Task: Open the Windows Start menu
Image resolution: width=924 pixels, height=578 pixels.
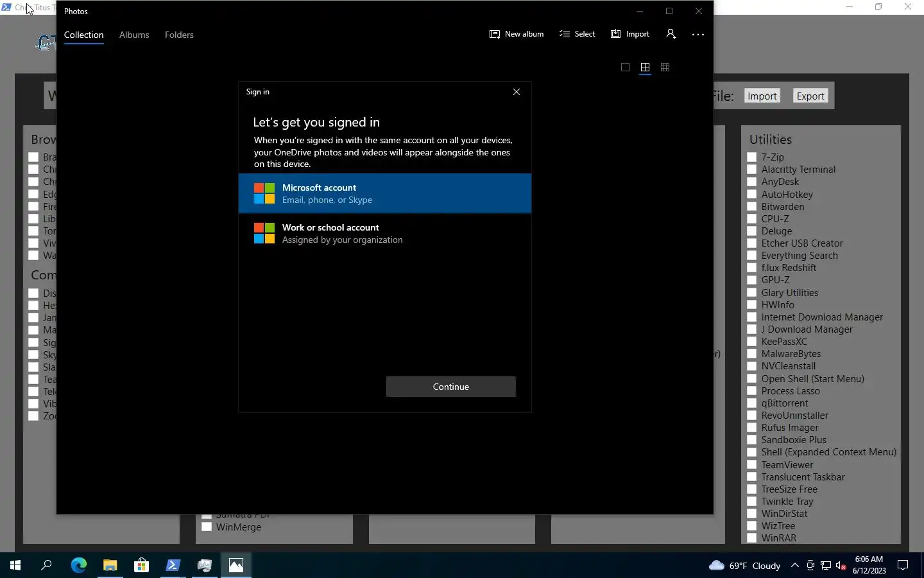Action: 15,565
